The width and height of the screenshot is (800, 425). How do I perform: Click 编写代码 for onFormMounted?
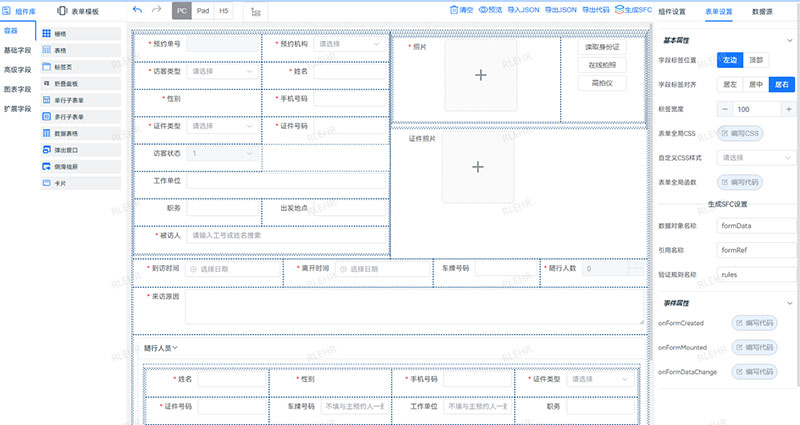[x=755, y=347]
